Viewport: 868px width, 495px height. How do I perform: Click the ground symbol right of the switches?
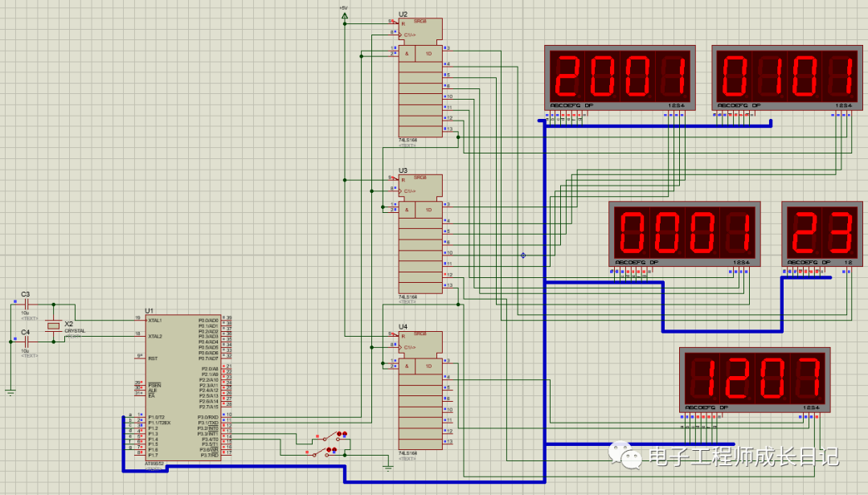pos(388,468)
